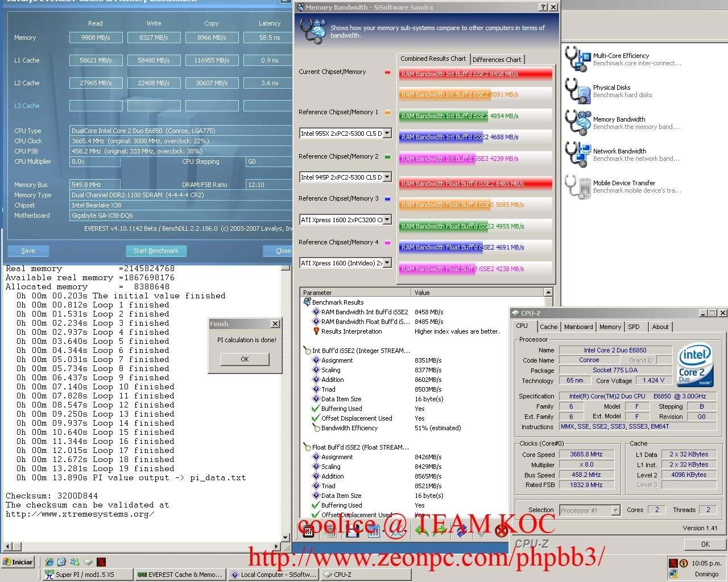The image size is (728, 582).
Task: Click the taskbar clock showing 10:05 p.m.
Action: point(707,563)
